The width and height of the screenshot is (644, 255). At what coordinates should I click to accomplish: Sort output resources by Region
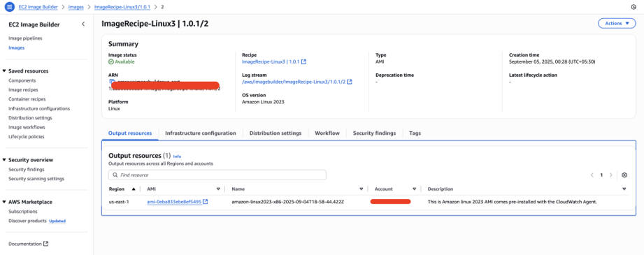point(133,189)
